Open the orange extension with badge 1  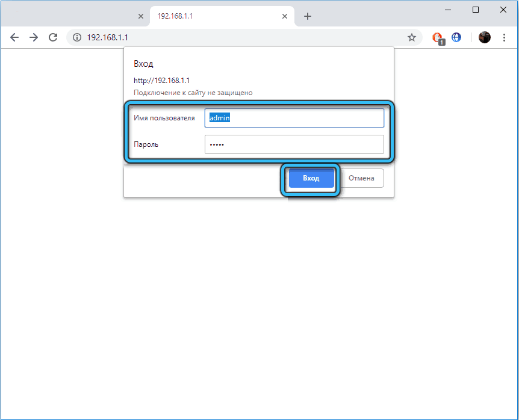coord(438,37)
